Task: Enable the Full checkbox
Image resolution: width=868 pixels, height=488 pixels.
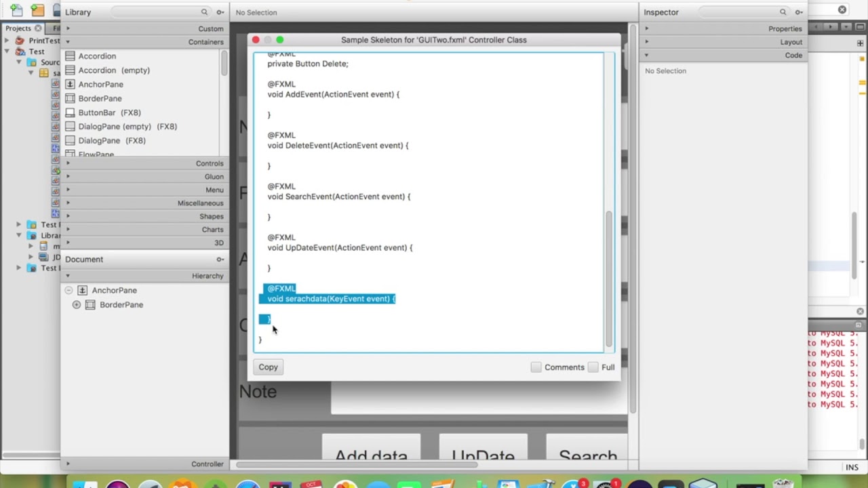Action: pos(593,367)
